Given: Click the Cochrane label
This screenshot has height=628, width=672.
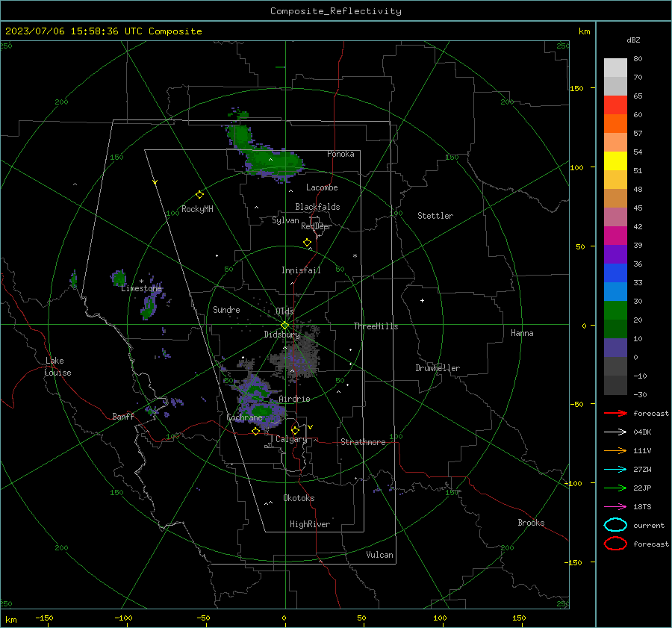Looking at the screenshot, I should [244, 417].
